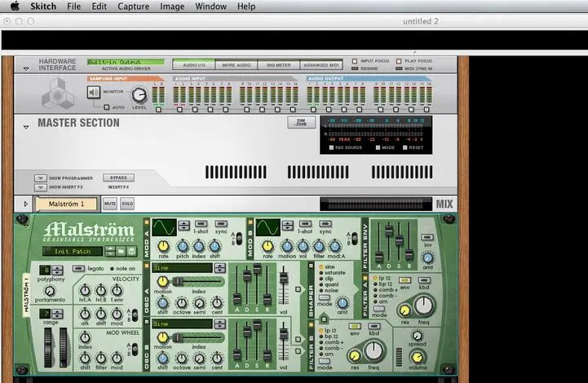Open the Capture menu
The image size is (588, 383).
point(133,7)
